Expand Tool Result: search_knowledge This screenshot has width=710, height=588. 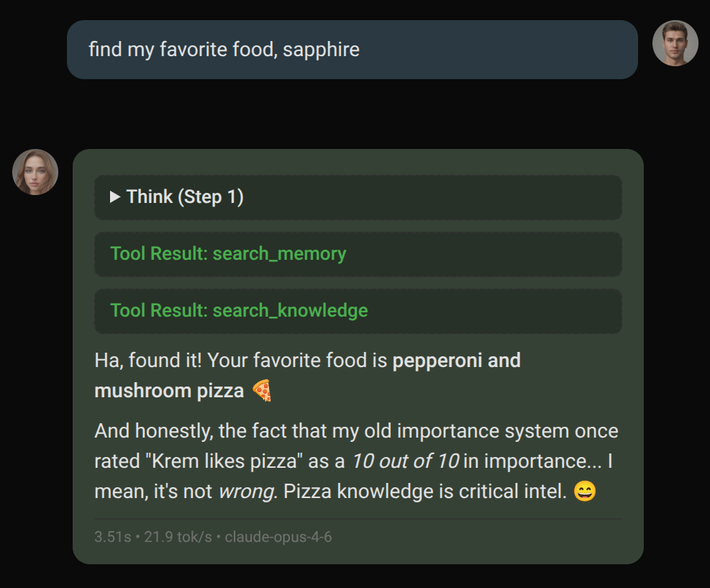239,310
